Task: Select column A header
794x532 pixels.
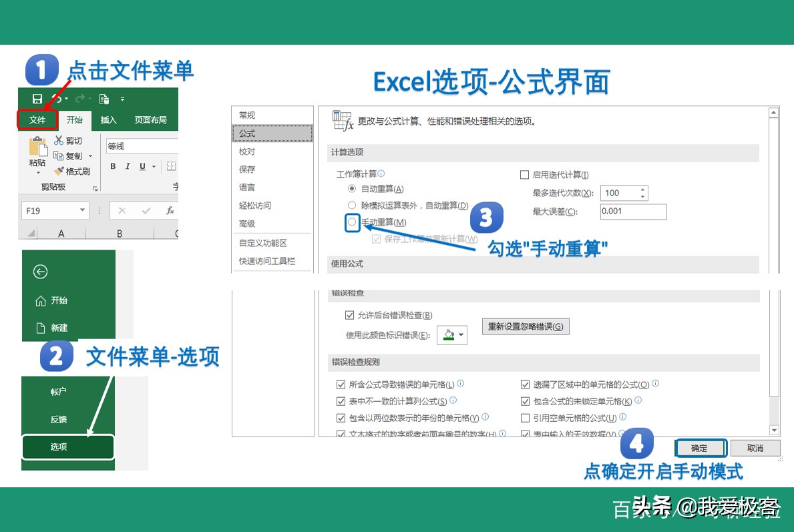Action: tap(61, 234)
